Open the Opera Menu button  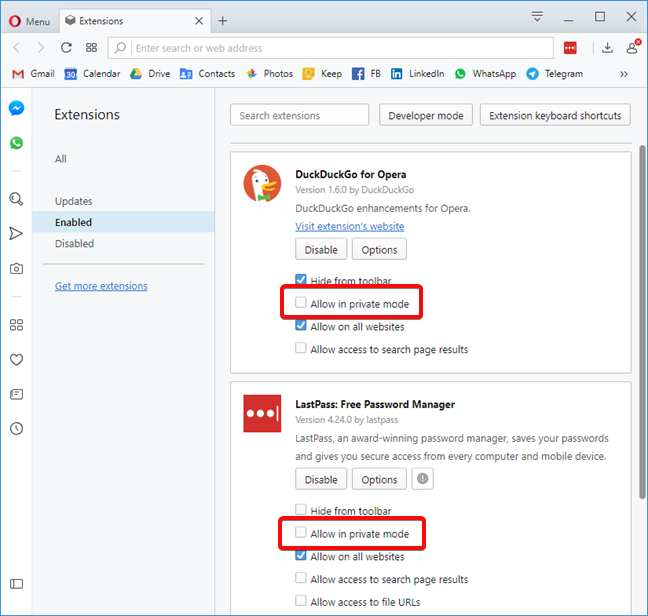29,21
